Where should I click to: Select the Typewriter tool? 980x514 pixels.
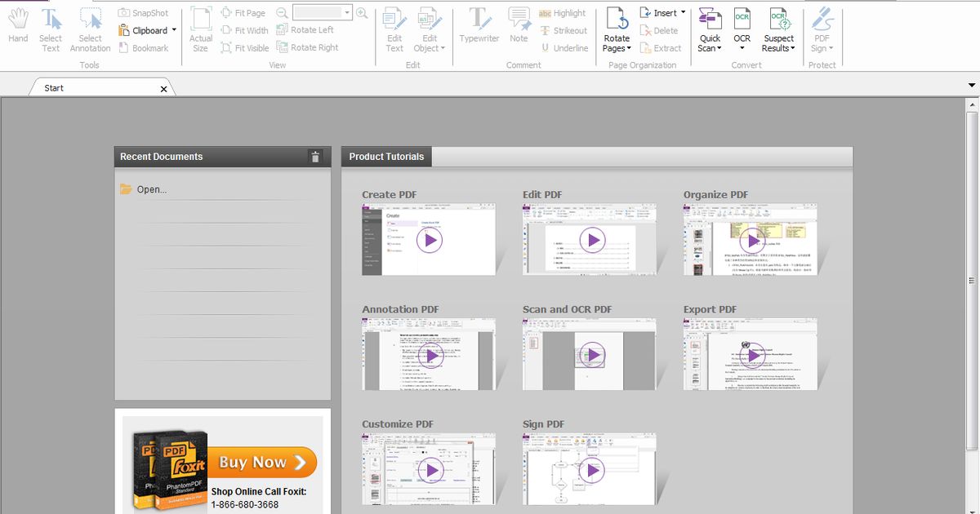[x=479, y=29]
